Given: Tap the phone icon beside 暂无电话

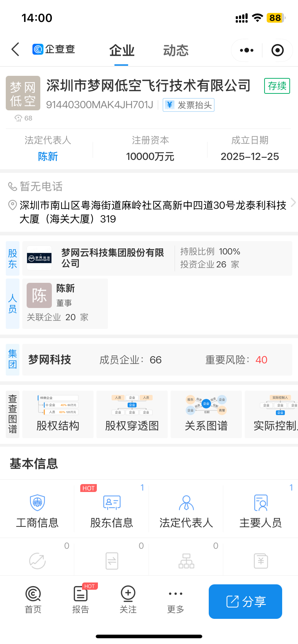Looking at the screenshot, I should [x=13, y=187].
